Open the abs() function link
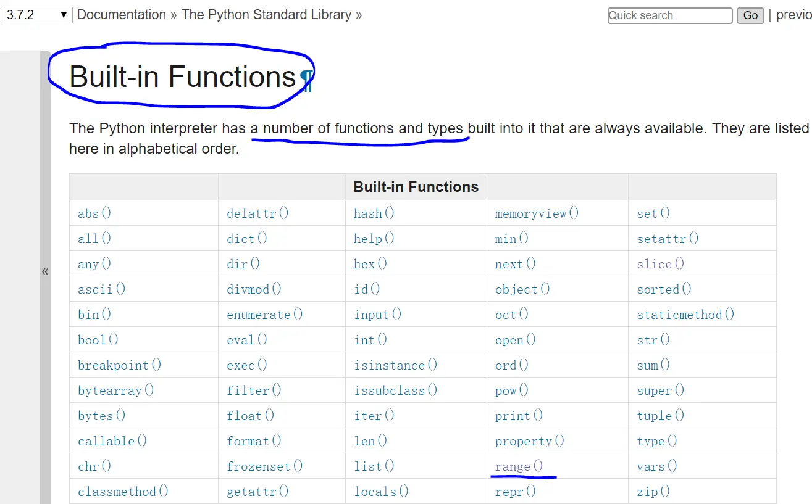 [x=94, y=213]
